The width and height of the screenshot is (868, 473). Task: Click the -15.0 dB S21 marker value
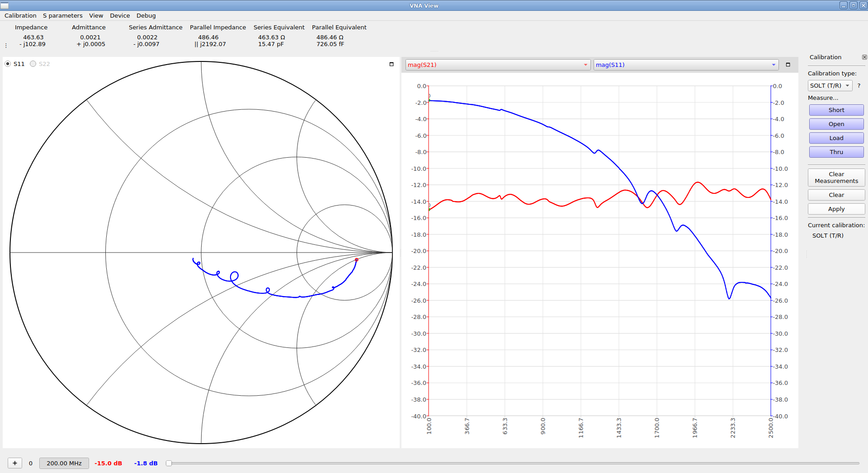(108, 463)
